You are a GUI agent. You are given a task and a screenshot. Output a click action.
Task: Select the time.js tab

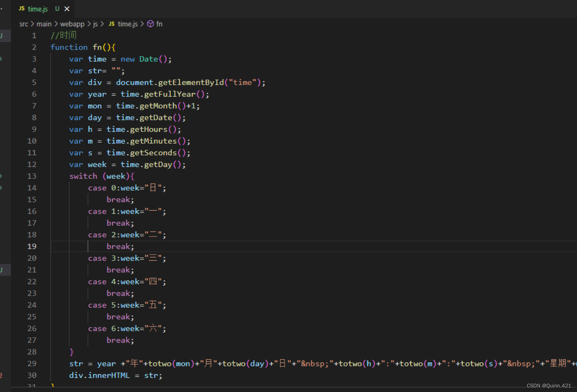(38, 9)
